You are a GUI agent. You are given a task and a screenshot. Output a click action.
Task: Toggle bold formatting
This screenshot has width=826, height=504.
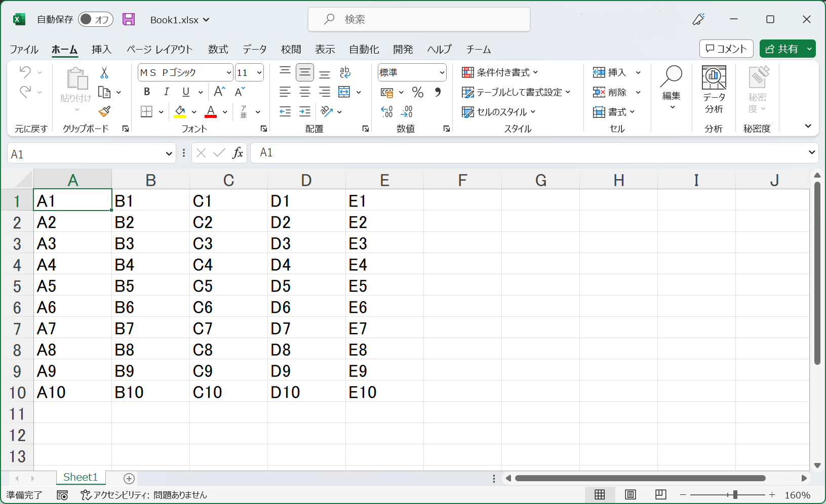147,92
